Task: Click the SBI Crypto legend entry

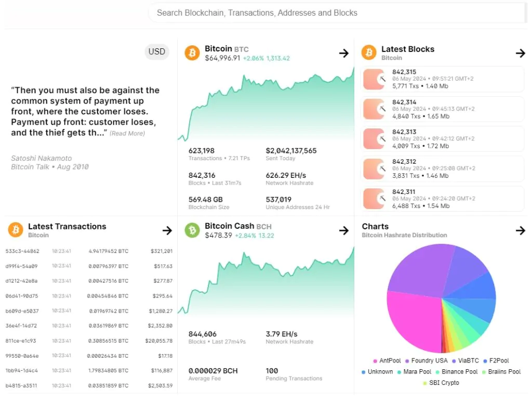Action: coord(441,383)
